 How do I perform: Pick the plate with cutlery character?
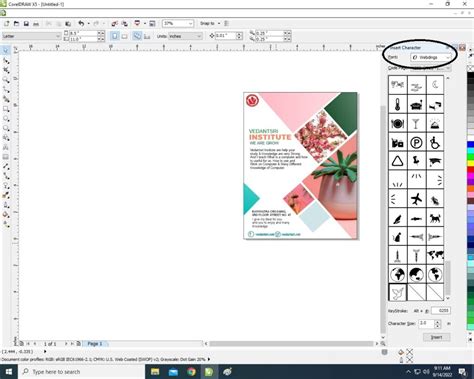(397, 123)
